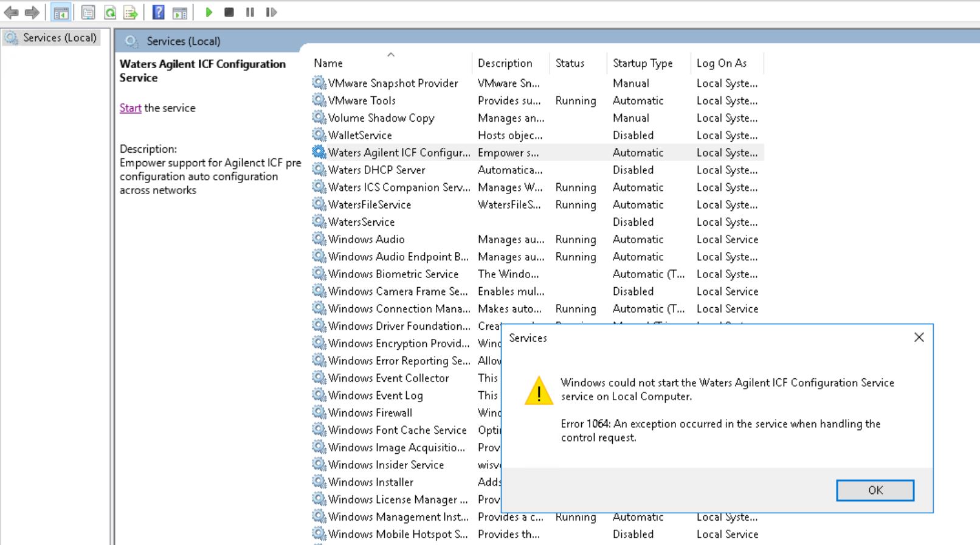
Task: Select the Windows Audio service
Action: [537, 239]
